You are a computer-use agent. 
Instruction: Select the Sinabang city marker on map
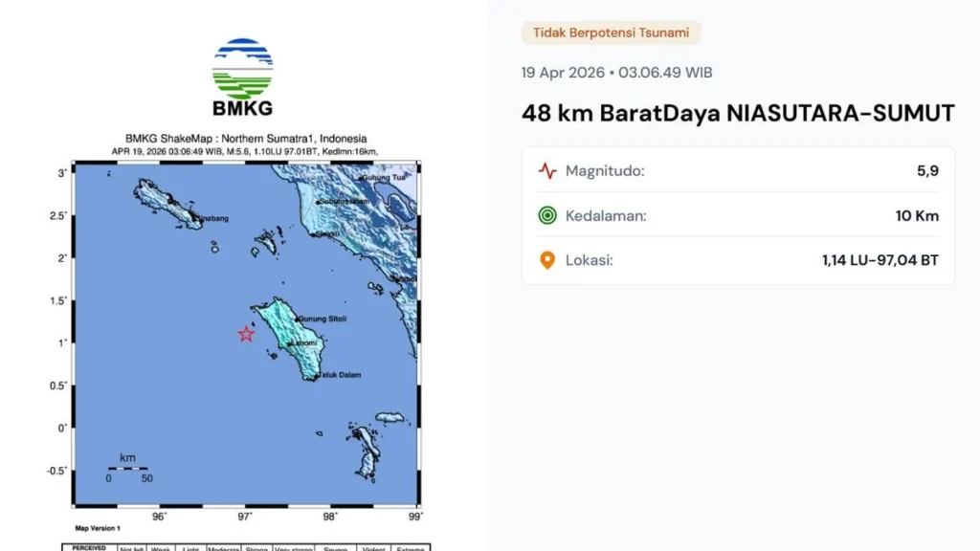(x=198, y=219)
